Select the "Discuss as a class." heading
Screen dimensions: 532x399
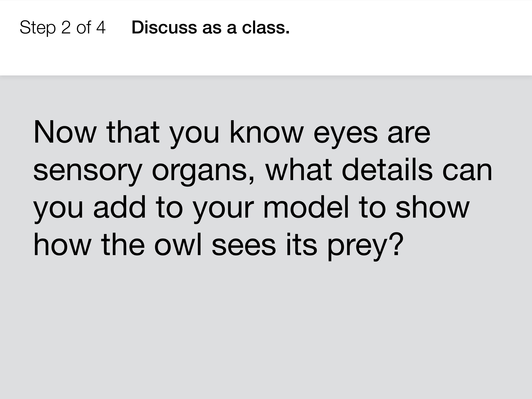coord(210,27)
